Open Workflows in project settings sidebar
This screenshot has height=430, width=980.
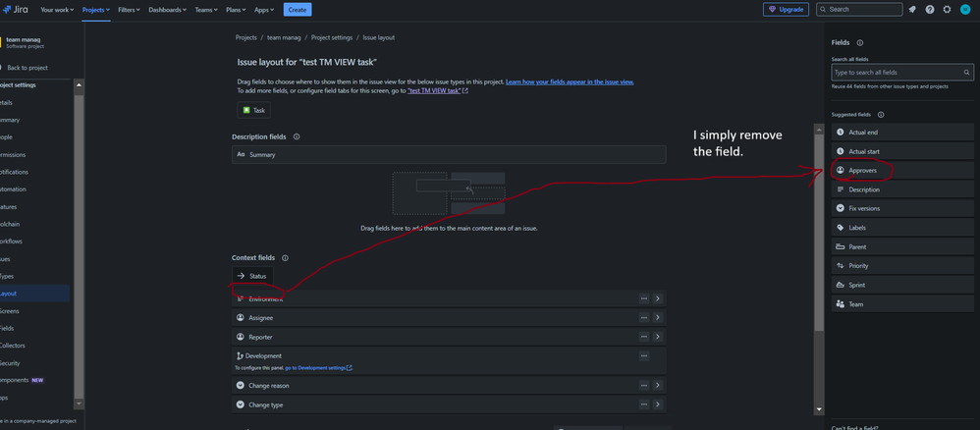click(x=12, y=242)
